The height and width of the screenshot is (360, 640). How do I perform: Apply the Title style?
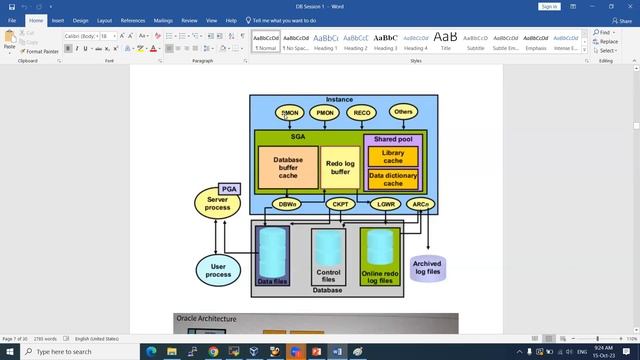pyautogui.click(x=445, y=42)
